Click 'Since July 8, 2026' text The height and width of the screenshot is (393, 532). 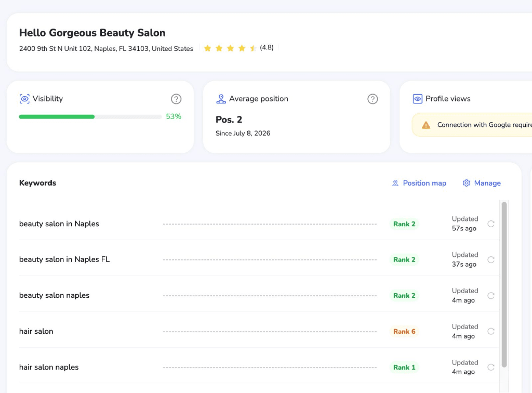point(243,134)
